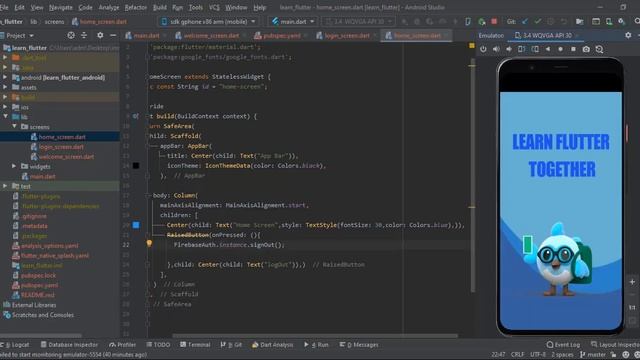Click the emulator volume down icon
The height and width of the screenshot is (360, 640).
pyautogui.click(x=509, y=49)
